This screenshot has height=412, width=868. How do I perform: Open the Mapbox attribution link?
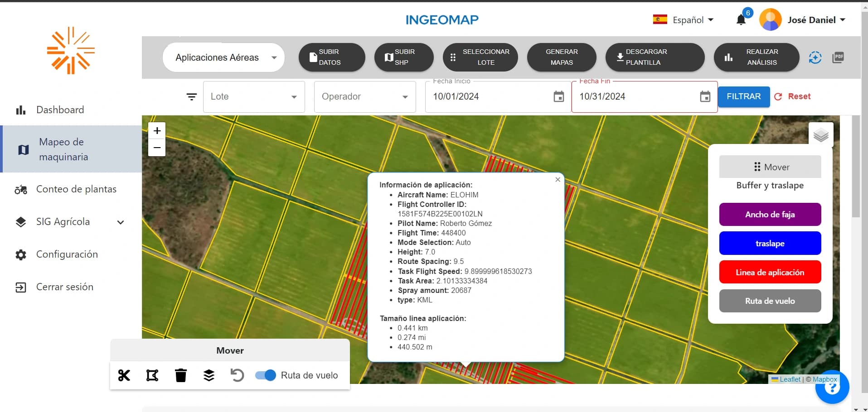[825, 379]
